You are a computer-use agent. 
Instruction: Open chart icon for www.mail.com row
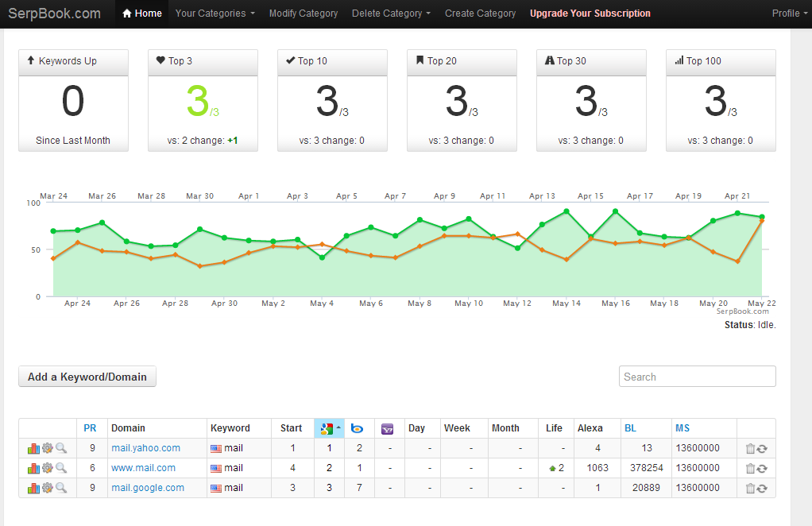(33, 468)
